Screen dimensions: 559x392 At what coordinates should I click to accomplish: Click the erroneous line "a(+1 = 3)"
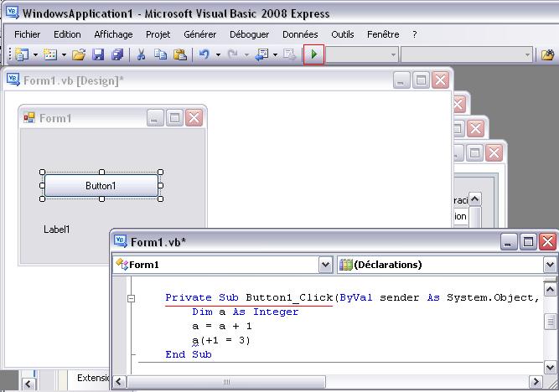221,341
